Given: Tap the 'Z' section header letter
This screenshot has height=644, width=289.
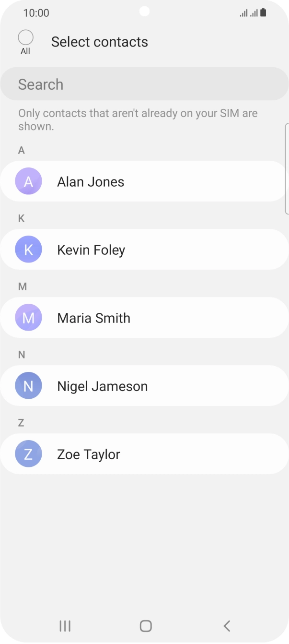Looking at the screenshot, I should point(21,423).
